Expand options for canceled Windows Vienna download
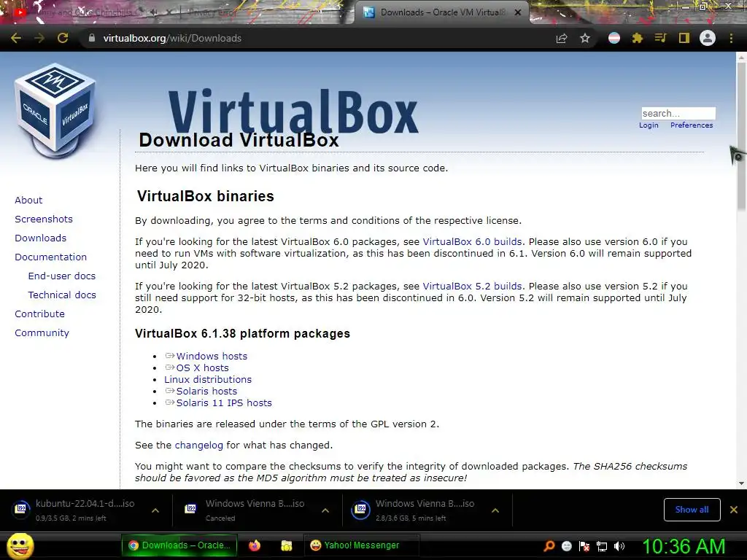Viewport: 747px width, 560px height. click(325, 510)
